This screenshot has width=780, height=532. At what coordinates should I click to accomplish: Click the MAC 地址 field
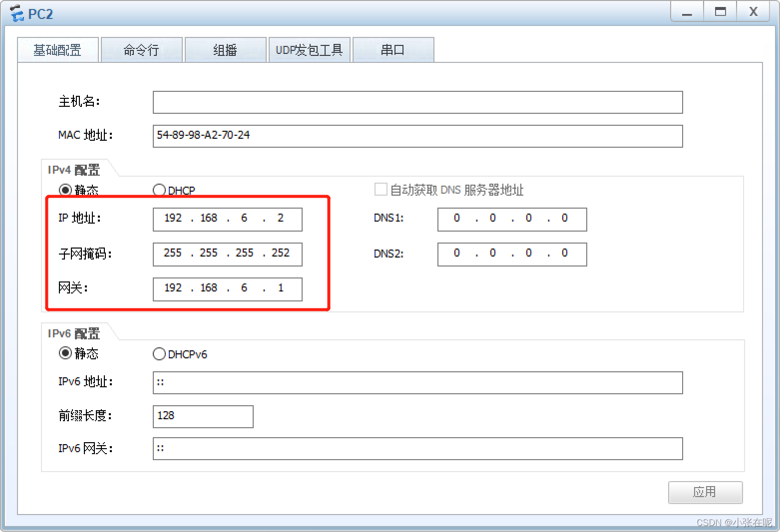(417, 136)
